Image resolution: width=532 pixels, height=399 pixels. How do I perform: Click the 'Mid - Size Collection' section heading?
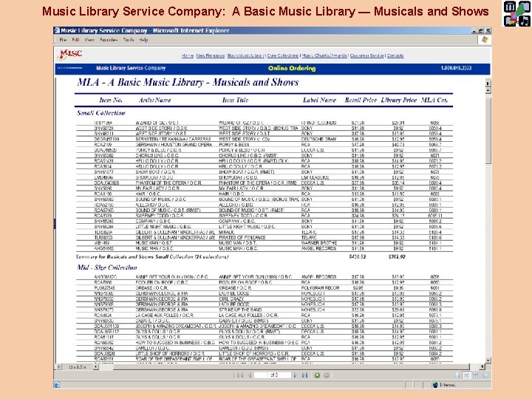click(107, 267)
